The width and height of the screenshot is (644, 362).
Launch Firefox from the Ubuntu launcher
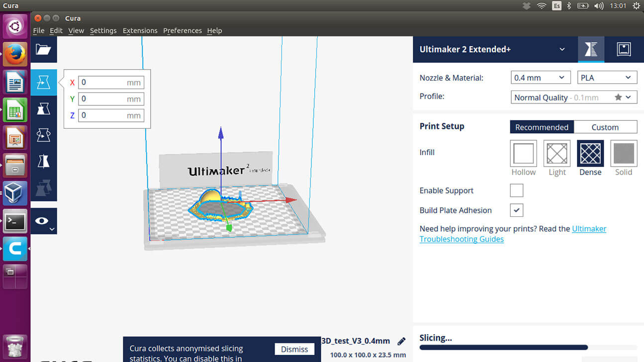click(15, 54)
